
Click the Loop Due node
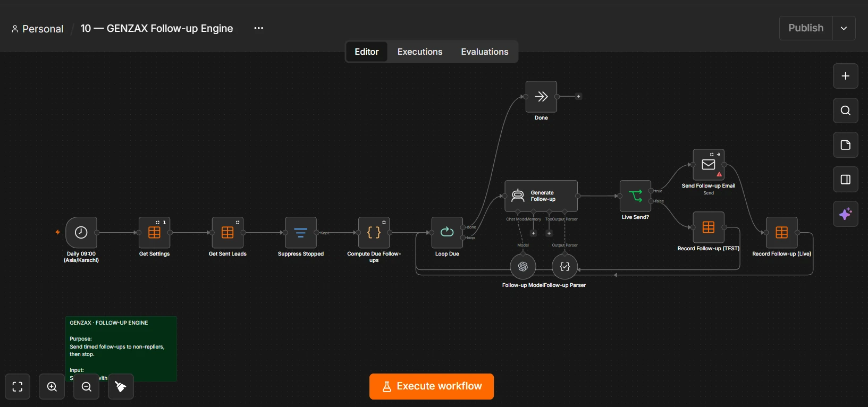tap(447, 232)
